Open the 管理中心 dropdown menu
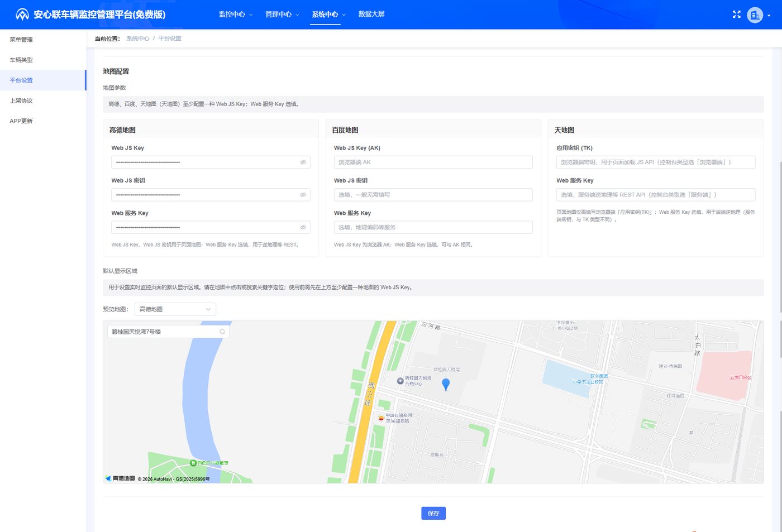 [x=282, y=15]
